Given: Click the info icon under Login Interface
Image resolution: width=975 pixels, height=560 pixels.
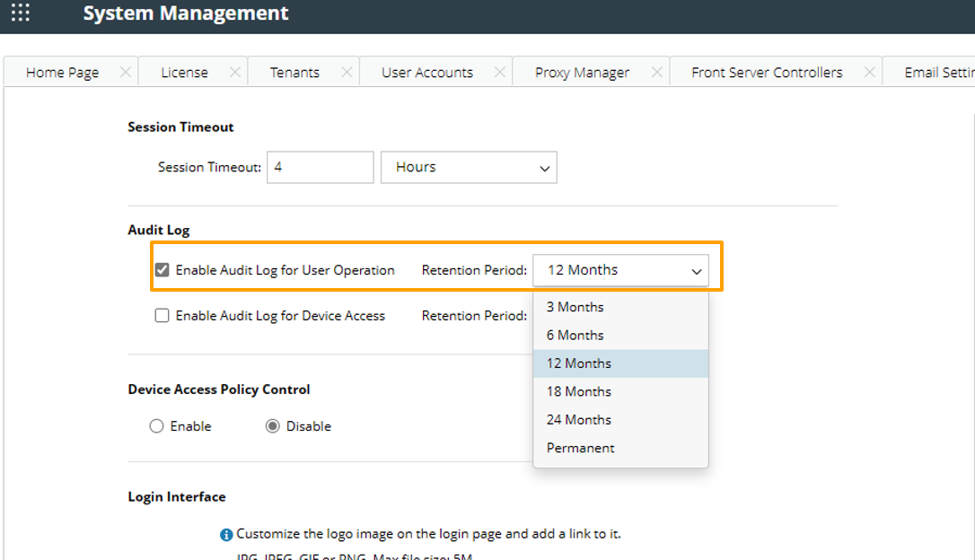Looking at the screenshot, I should pyautogui.click(x=226, y=535).
